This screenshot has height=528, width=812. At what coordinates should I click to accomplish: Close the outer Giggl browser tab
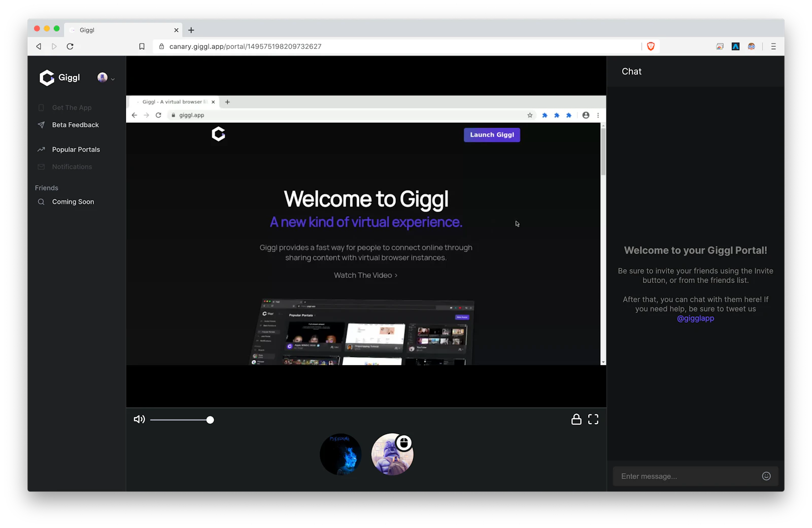click(176, 30)
